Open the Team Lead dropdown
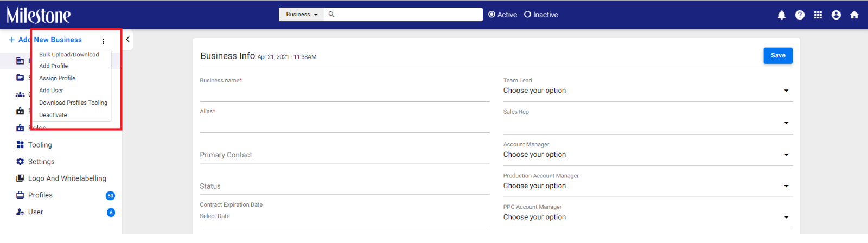868x243 pixels. (648, 91)
